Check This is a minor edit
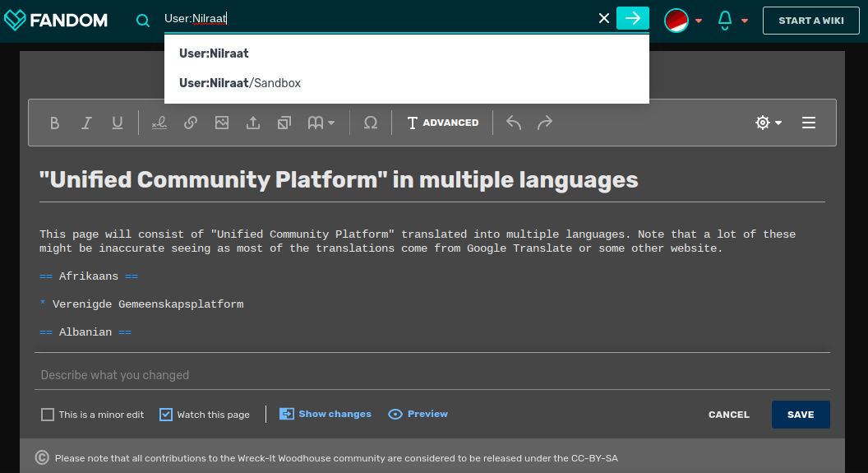Image resolution: width=868 pixels, height=473 pixels. [48, 415]
